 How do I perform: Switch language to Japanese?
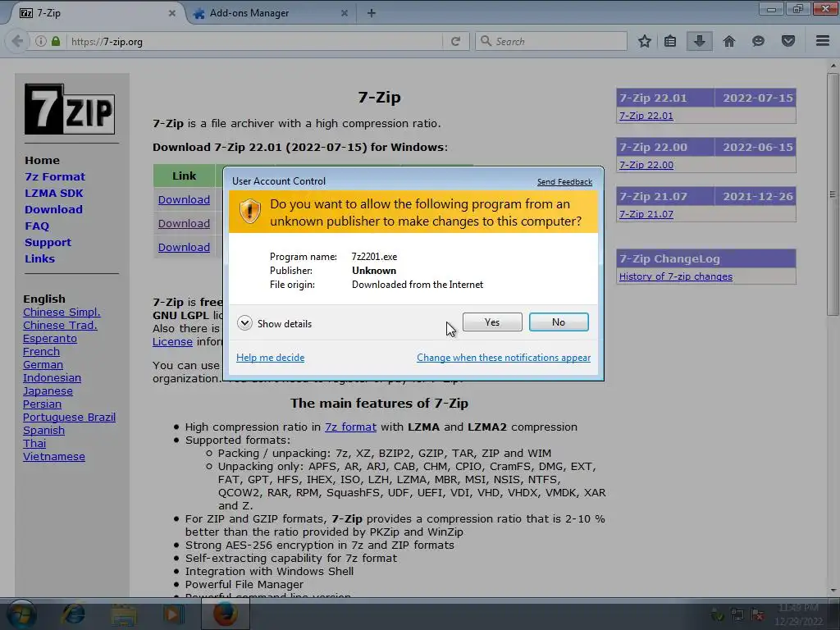click(x=48, y=391)
